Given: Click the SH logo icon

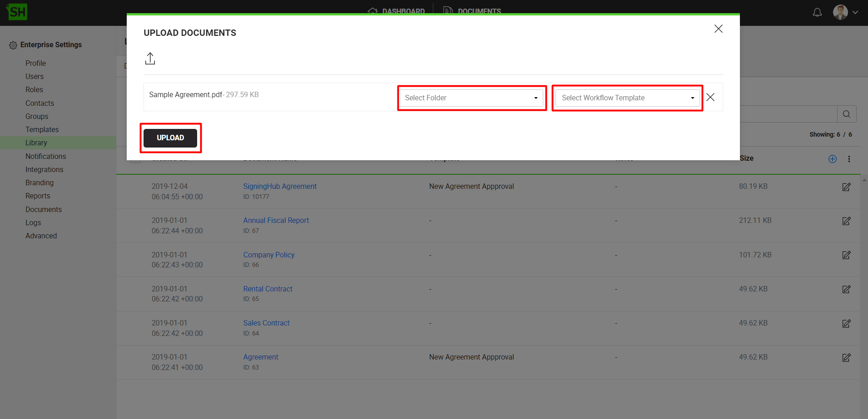Looking at the screenshot, I should [x=17, y=12].
